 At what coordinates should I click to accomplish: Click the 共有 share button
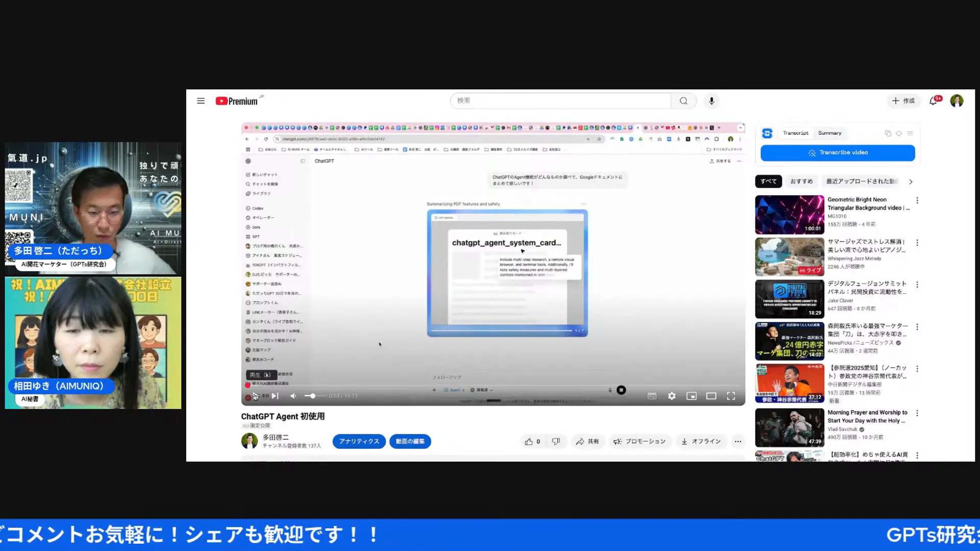click(587, 442)
